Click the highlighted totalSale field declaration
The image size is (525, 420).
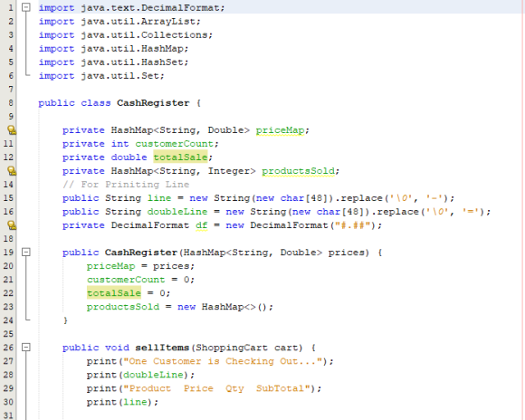point(181,157)
